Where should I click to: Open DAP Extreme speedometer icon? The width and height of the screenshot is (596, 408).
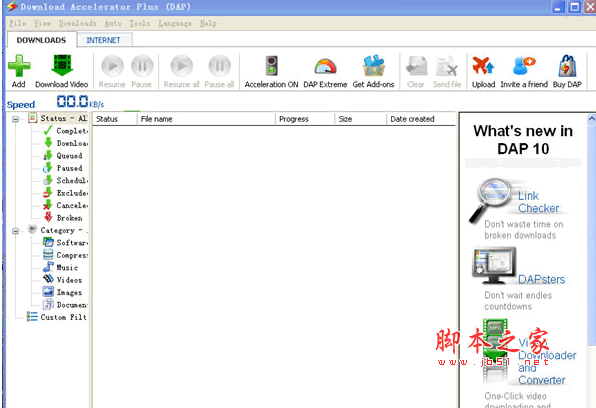325,66
